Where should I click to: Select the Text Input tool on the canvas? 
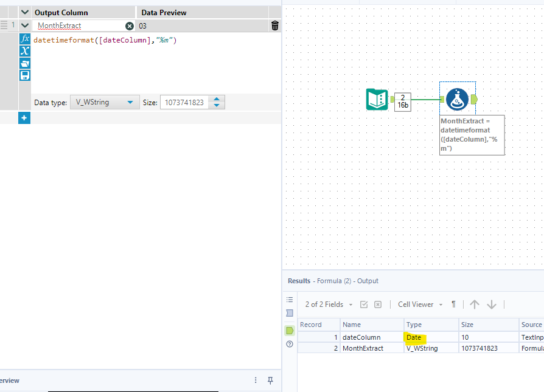click(378, 98)
